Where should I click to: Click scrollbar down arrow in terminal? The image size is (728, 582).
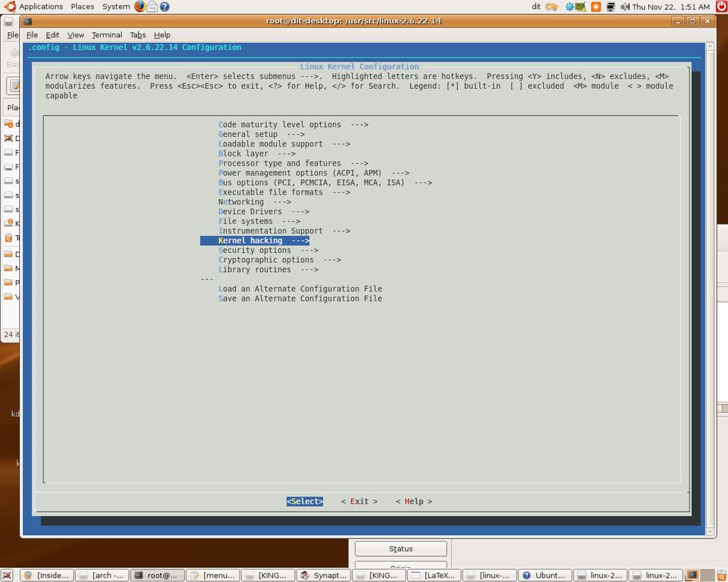[x=710, y=531]
